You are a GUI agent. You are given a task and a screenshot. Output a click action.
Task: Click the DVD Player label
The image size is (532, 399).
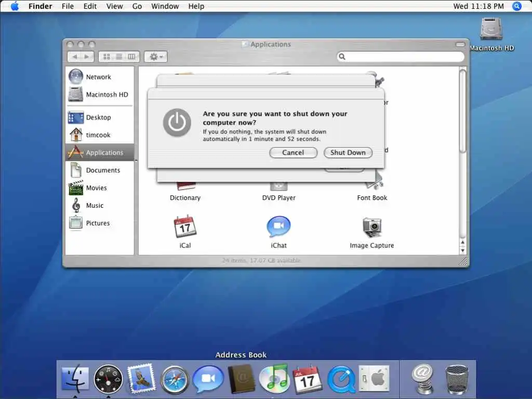tap(279, 198)
